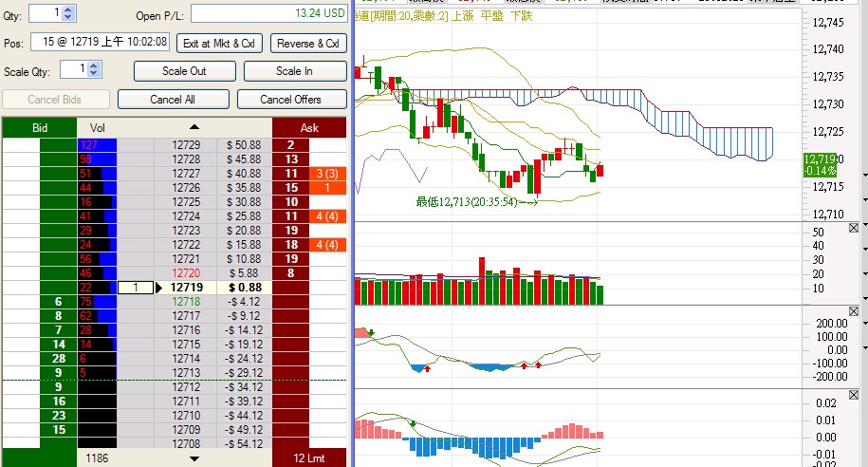
Task: Increase the Scale Qty value
Action: tap(94, 65)
